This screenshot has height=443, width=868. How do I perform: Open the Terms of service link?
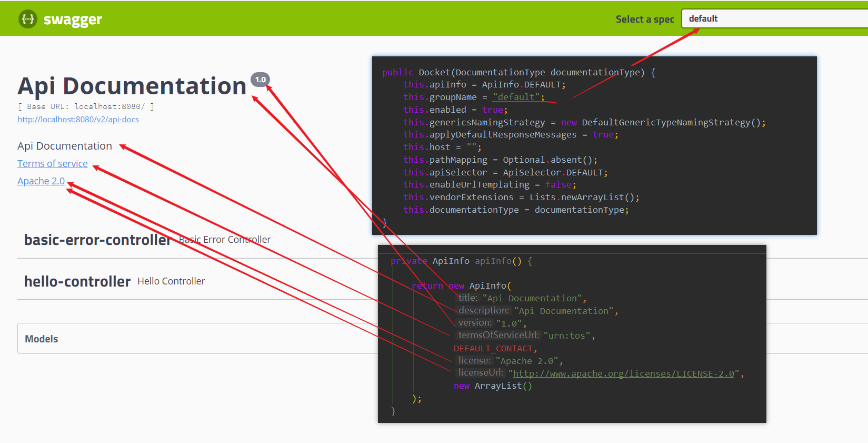[53, 164]
